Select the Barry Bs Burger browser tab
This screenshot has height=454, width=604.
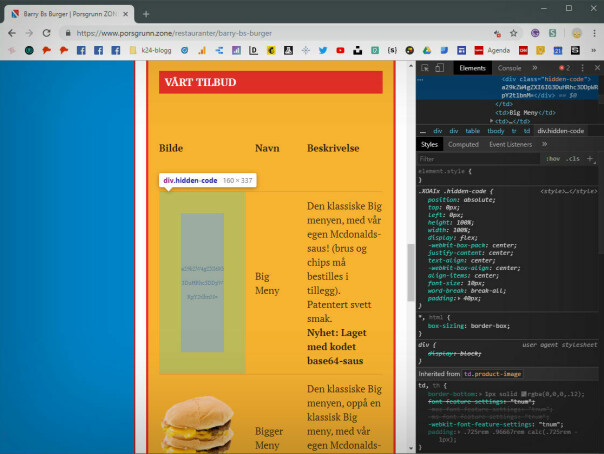click(x=69, y=14)
